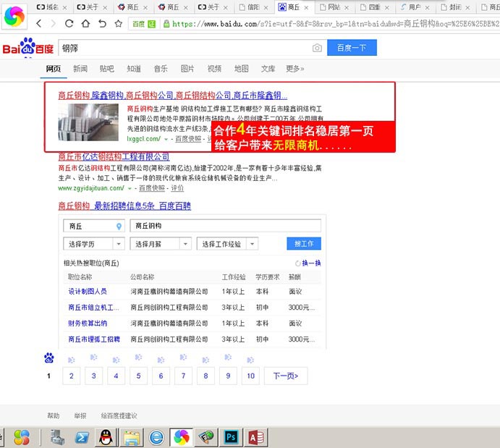Click the Baidu logo
Viewport: 500px width, 448px height.
pyautogui.click(x=28, y=47)
